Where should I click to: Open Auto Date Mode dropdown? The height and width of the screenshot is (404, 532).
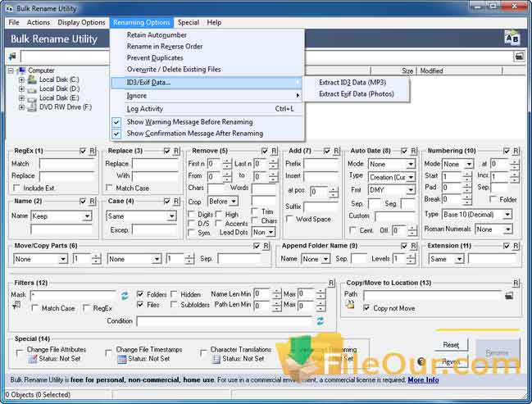coord(392,164)
